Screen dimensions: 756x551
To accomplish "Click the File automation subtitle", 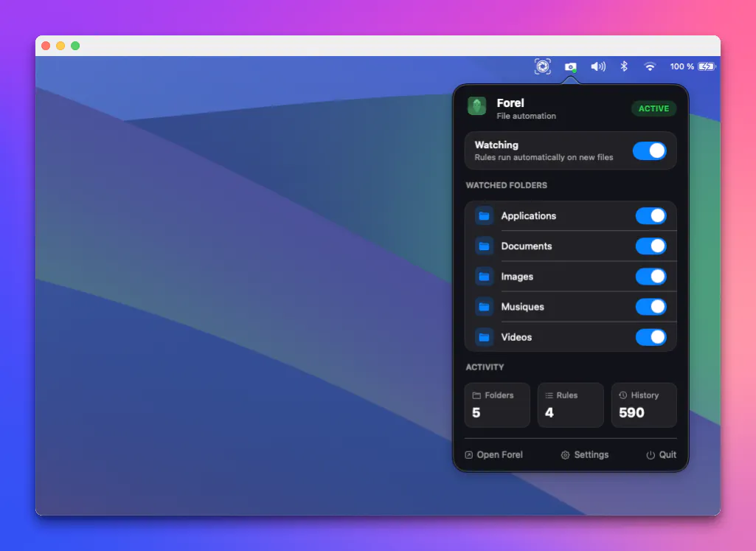I will click(526, 117).
